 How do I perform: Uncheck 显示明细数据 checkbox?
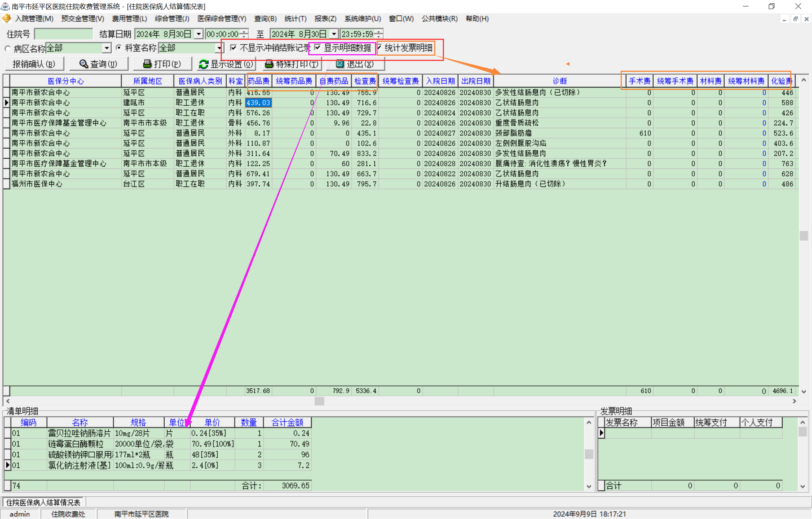(x=318, y=48)
